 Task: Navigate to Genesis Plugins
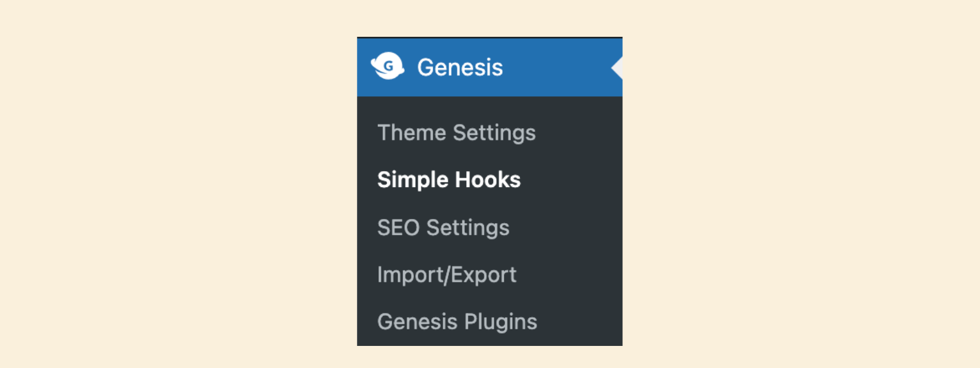(457, 321)
